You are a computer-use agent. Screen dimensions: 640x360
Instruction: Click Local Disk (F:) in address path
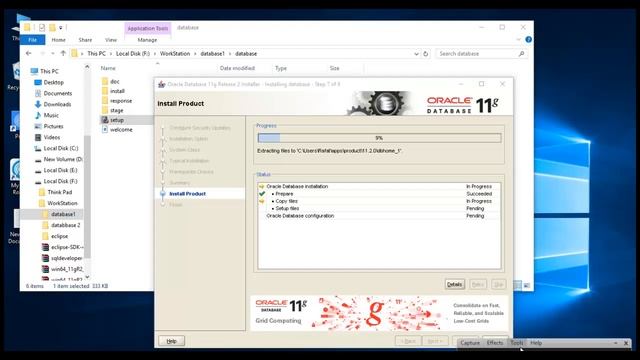pos(133,53)
